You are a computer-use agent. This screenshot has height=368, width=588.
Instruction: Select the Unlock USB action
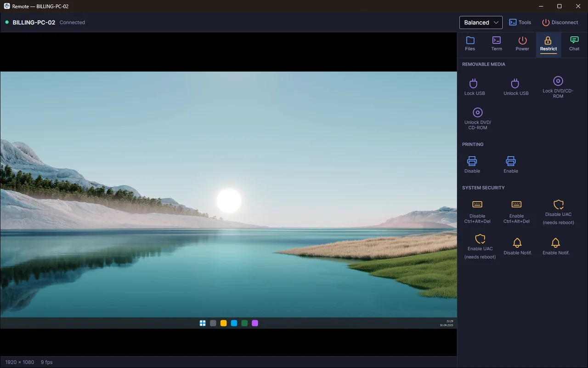pos(516,87)
